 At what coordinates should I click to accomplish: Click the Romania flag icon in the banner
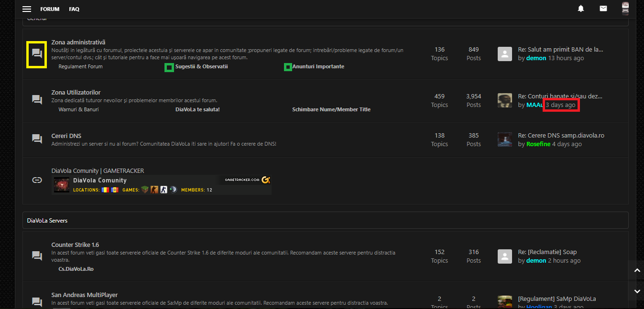tap(105, 190)
